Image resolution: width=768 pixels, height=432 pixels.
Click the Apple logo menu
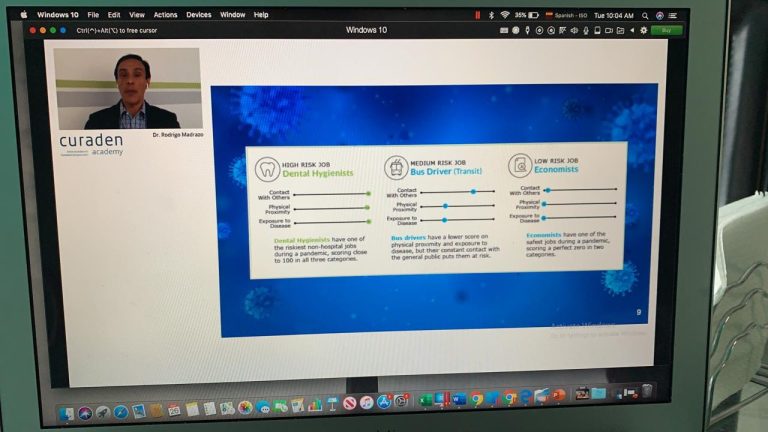point(23,15)
